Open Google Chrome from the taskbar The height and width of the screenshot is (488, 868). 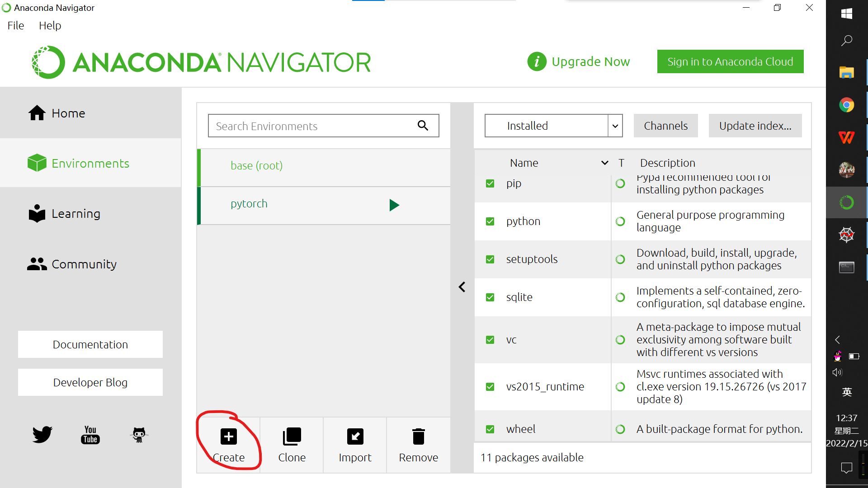pos(847,105)
